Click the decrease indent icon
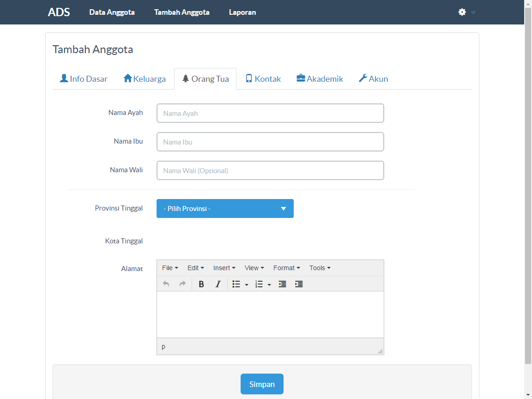532x399 pixels. pos(282,284)
